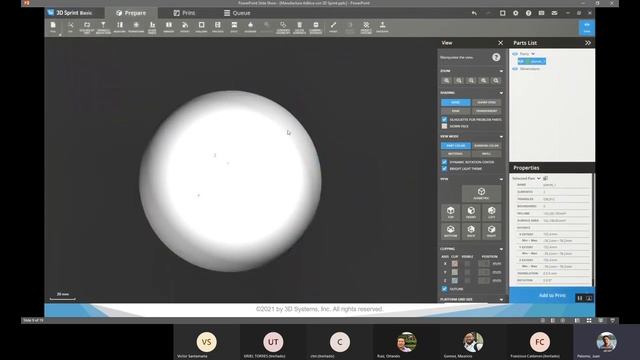Image resolution: width=640 pixels, height=360 pixels.
Task: Click icon next to Selected Part dropdown
Action: click(x=545, y=178)
